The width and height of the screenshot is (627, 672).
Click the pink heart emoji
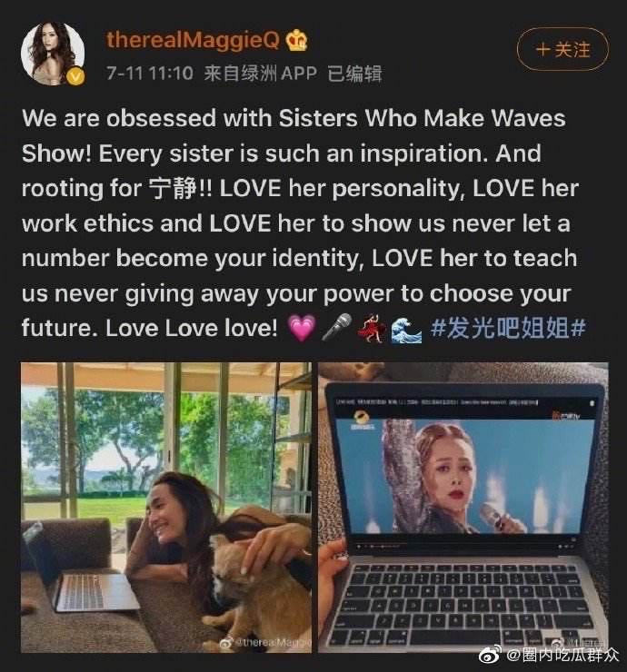point(303,328)
